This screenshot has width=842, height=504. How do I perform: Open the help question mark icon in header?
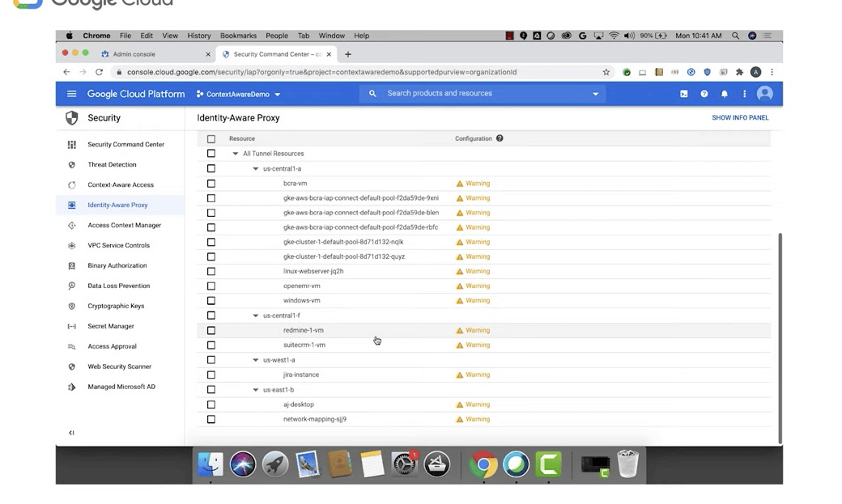704,94
